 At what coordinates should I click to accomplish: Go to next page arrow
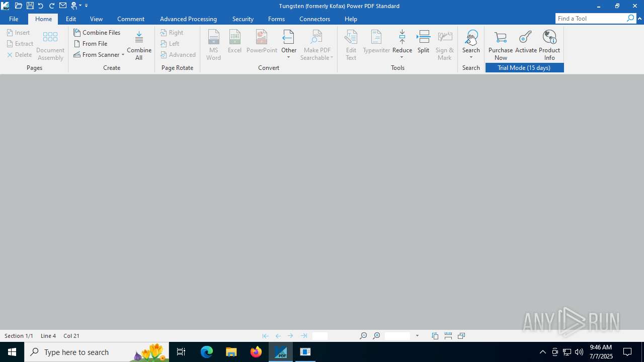pos(291,336)
